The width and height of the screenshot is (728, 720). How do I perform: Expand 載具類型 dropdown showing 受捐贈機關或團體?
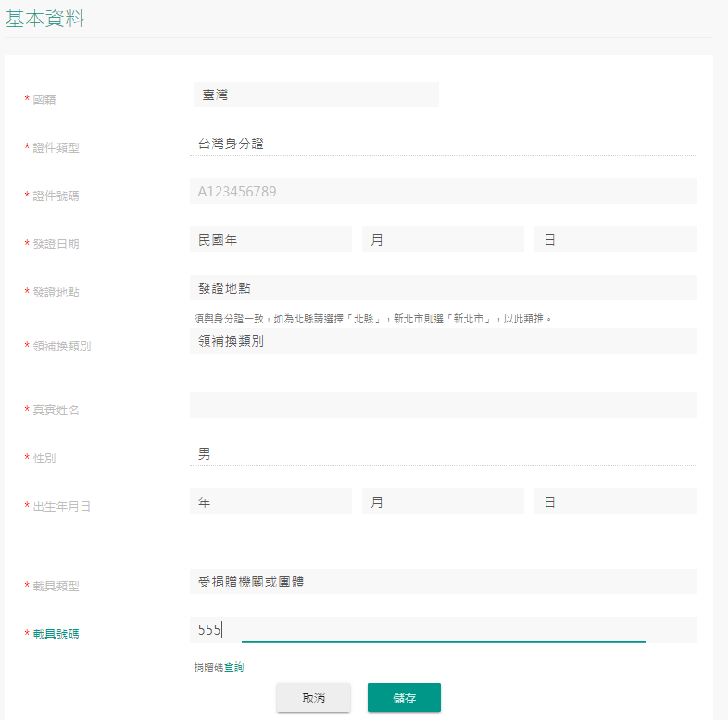click(443, 582)
